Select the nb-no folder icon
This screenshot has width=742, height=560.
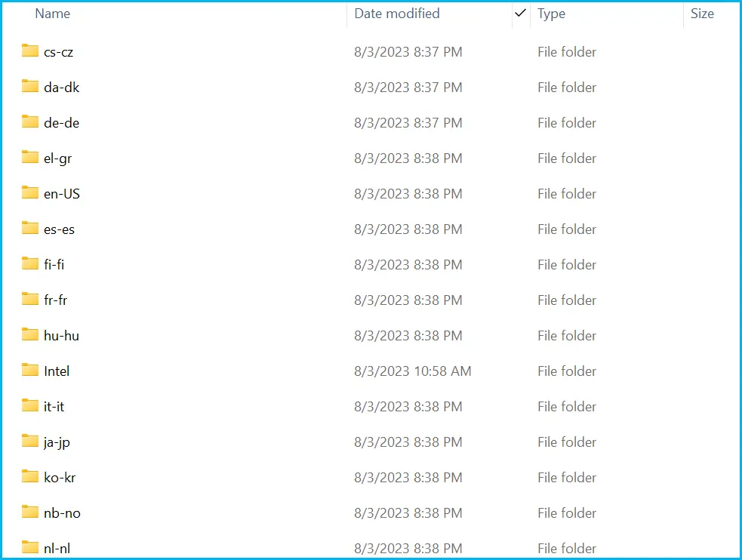[x=30, y=512]
